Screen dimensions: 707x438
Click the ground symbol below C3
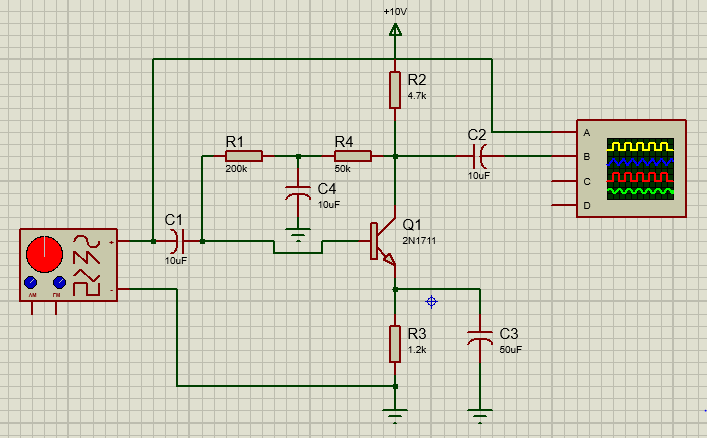(480, 416)
